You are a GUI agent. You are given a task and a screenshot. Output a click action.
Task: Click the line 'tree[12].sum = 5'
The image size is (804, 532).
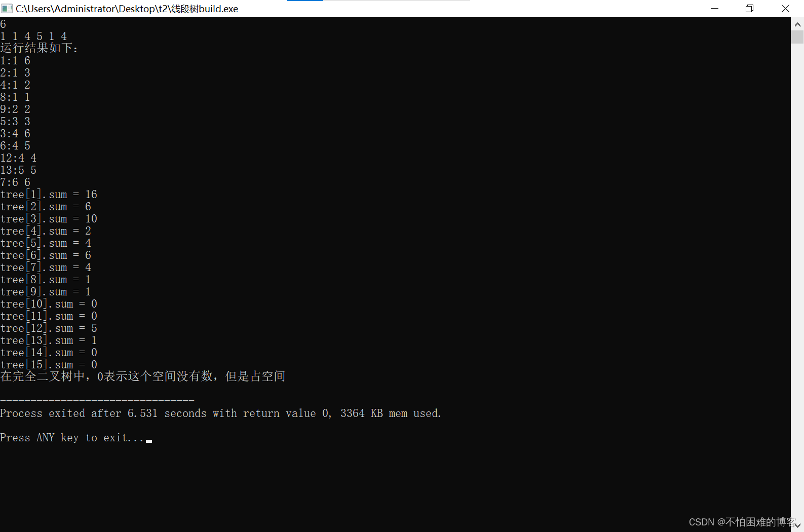[49, 328]
